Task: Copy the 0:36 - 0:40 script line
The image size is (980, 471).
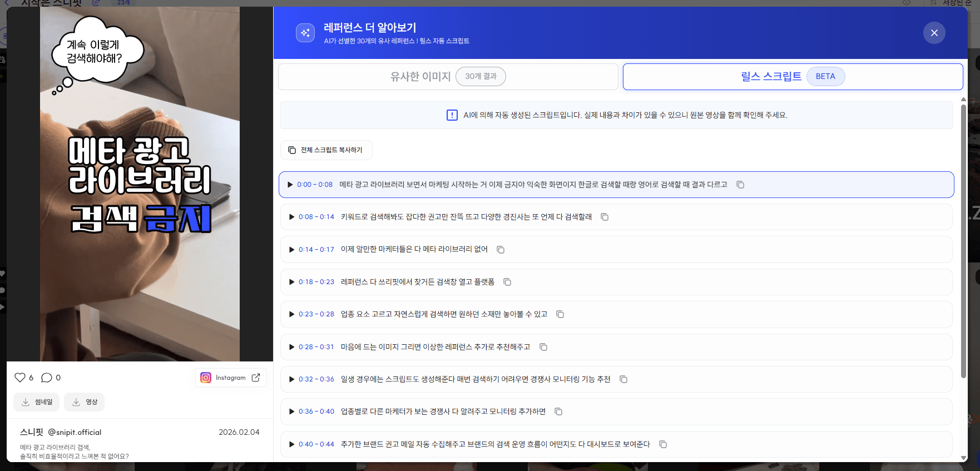Action: 558,411
